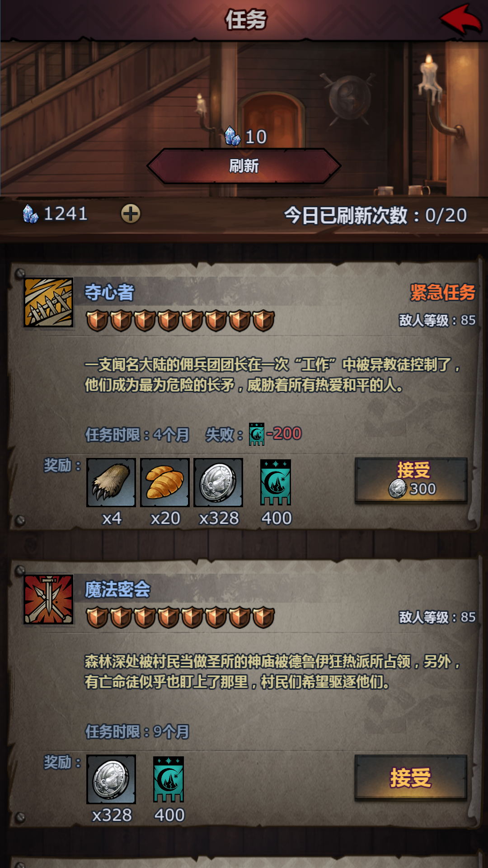The image size is (488, 868).
Task: Accept the 魔法密会 quest
Action: tap(411, 778)
